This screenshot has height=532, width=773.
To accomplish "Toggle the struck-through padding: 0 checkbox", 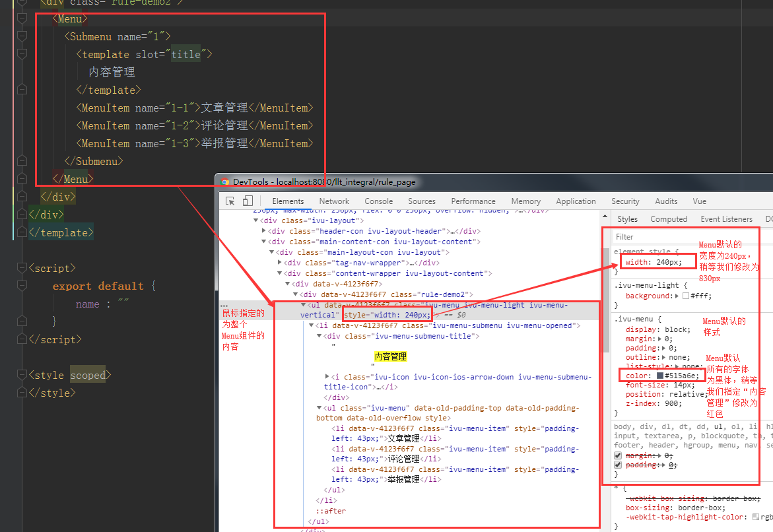I will (x=619, y=465).
